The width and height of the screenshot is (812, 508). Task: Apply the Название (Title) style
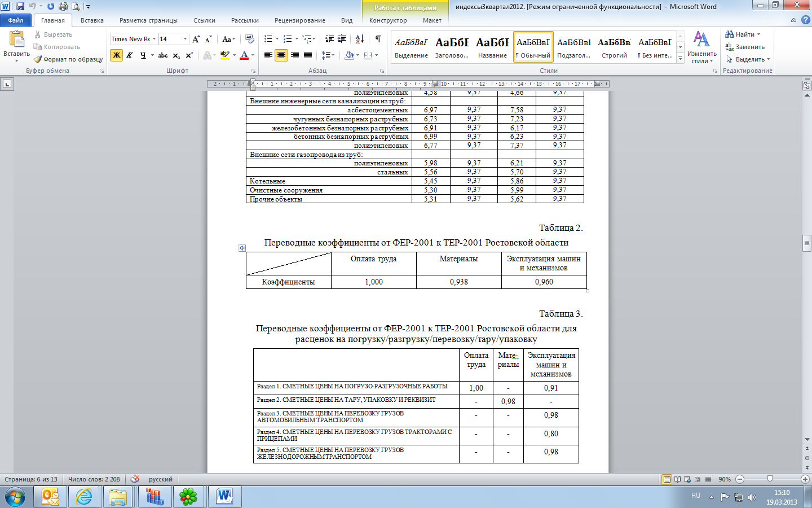[x=492, y=46]
